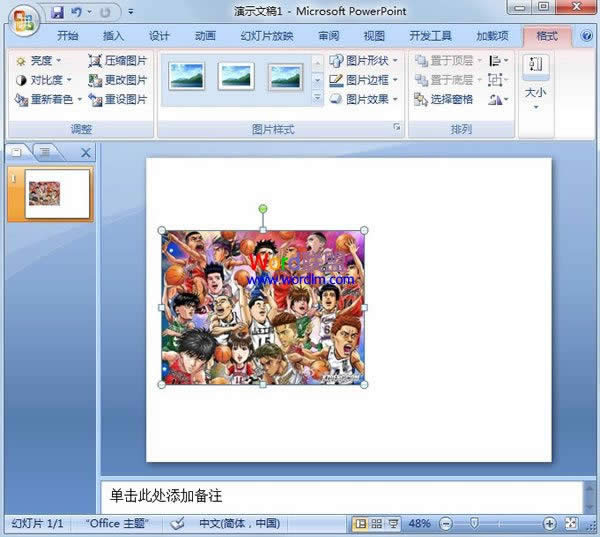Viewport: 600px width, 537px height.
Task: Select the 动画 tab
Action: (x=205, y=36)
